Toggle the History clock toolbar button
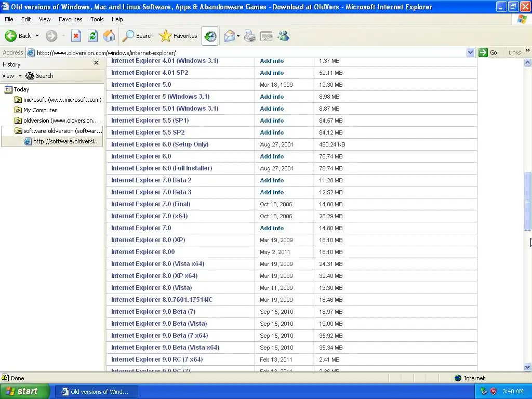The image size is (532, 399). point(210,36)
